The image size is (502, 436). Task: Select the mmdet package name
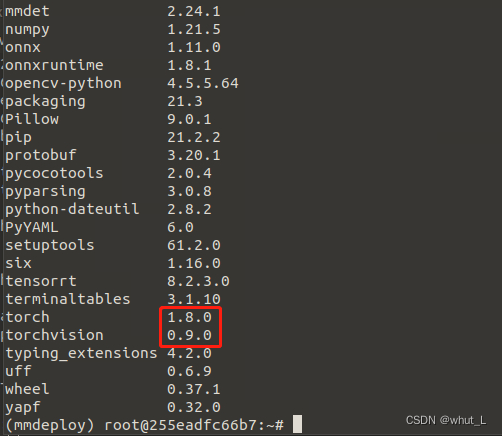point(27,11)
